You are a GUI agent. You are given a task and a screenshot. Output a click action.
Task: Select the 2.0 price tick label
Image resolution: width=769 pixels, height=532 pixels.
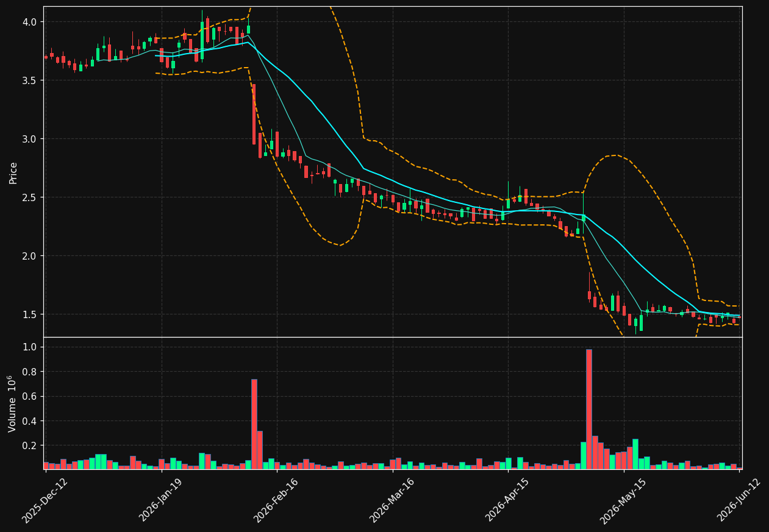click(30, 256)
